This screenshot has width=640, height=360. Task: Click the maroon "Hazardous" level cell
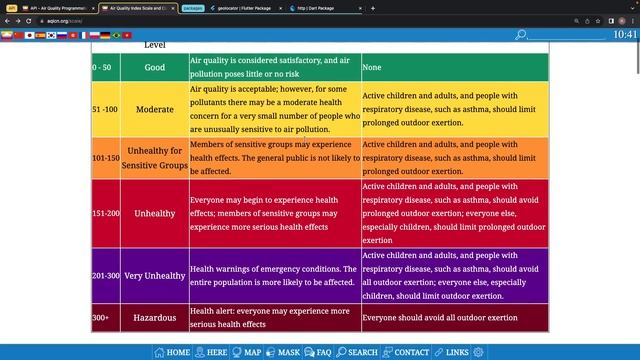click(x=155, y=318)
